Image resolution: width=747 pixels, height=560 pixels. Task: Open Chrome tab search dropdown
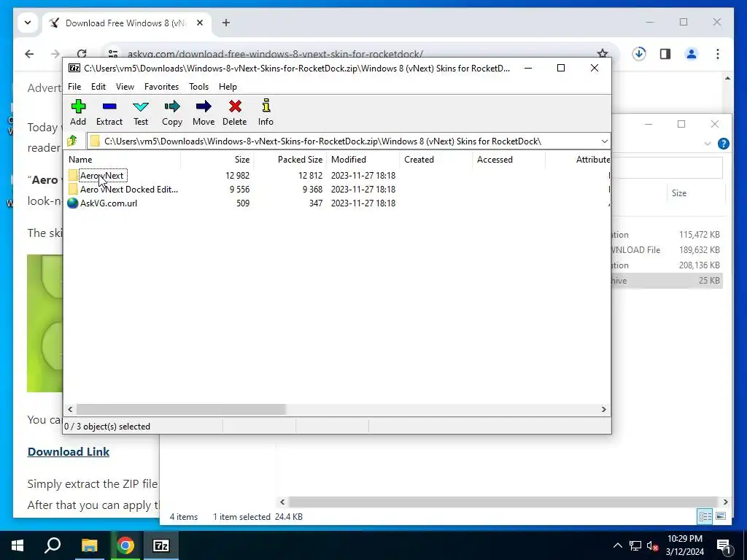point(28,23)
